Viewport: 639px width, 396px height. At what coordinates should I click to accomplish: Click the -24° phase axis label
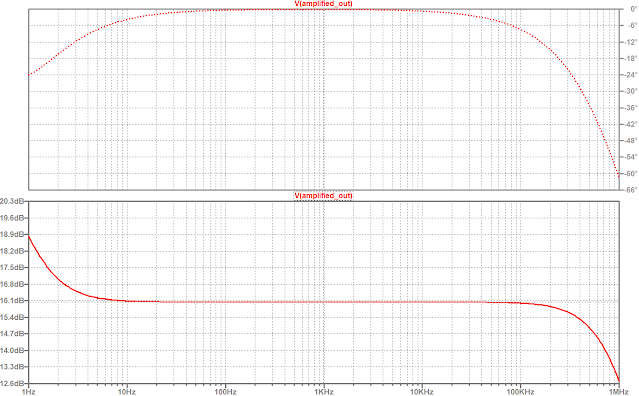631,75
